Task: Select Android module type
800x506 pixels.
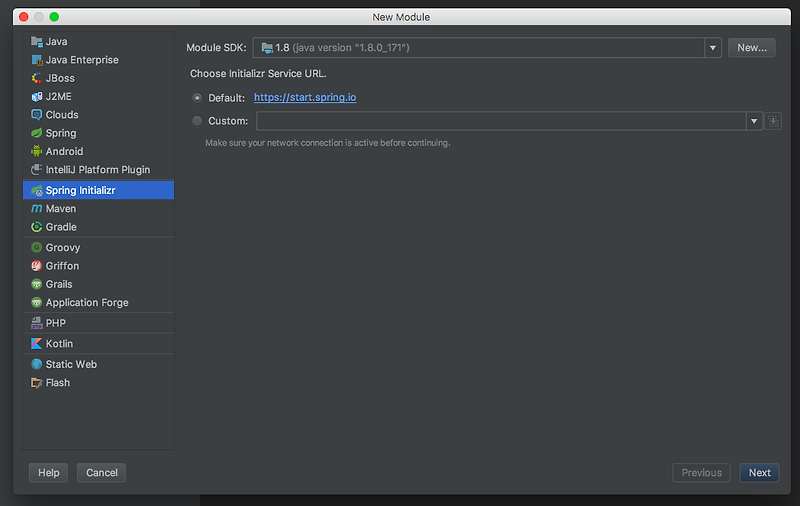Action: coord(98,151)
